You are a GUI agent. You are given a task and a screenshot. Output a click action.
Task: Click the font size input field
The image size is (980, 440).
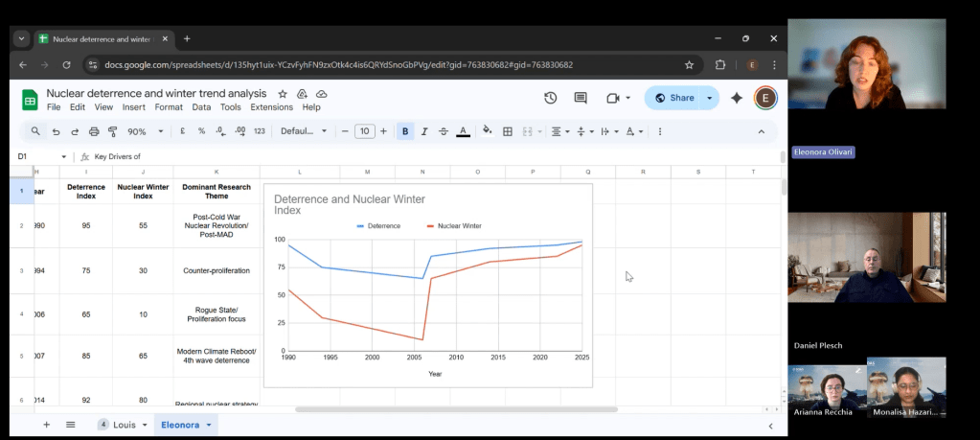[365, 131]
